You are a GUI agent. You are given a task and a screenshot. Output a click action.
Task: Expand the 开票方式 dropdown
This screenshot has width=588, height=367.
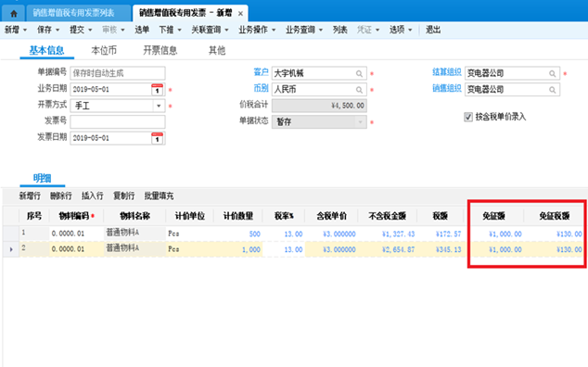pyautogui.click(x=159, y=106)
